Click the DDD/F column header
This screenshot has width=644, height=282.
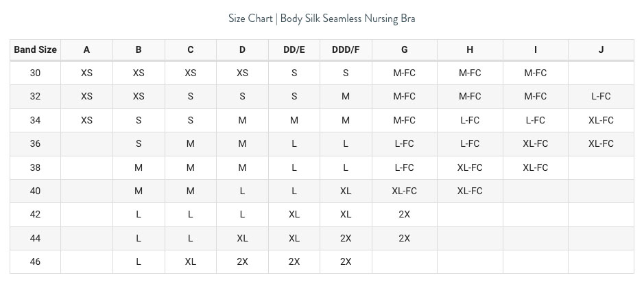pyautogui.click(x=346, y=49)
